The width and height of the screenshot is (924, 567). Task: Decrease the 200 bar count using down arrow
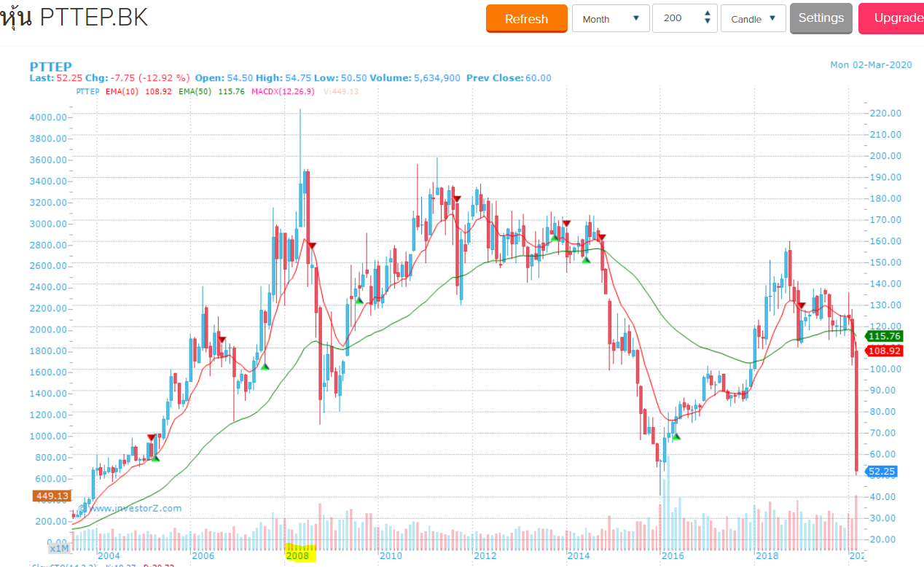707,22
